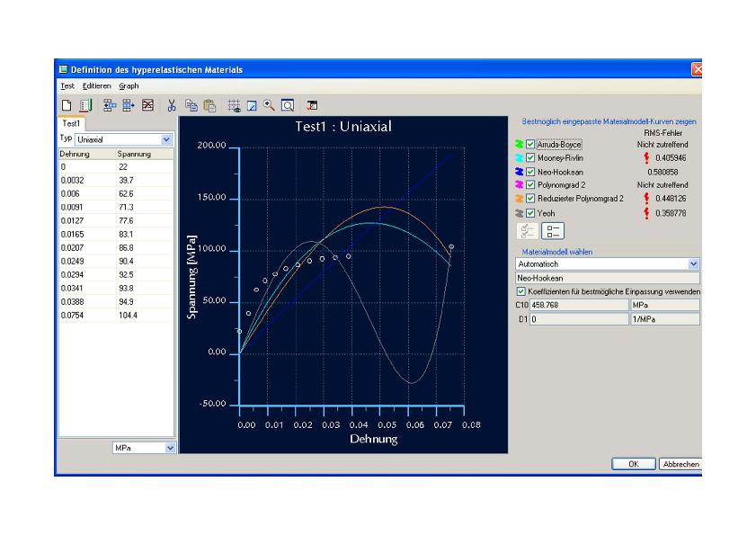Uncheck the Neo-Hookean curve checkbox
Viewport: 756px width, 535px height.
point(530,172)
